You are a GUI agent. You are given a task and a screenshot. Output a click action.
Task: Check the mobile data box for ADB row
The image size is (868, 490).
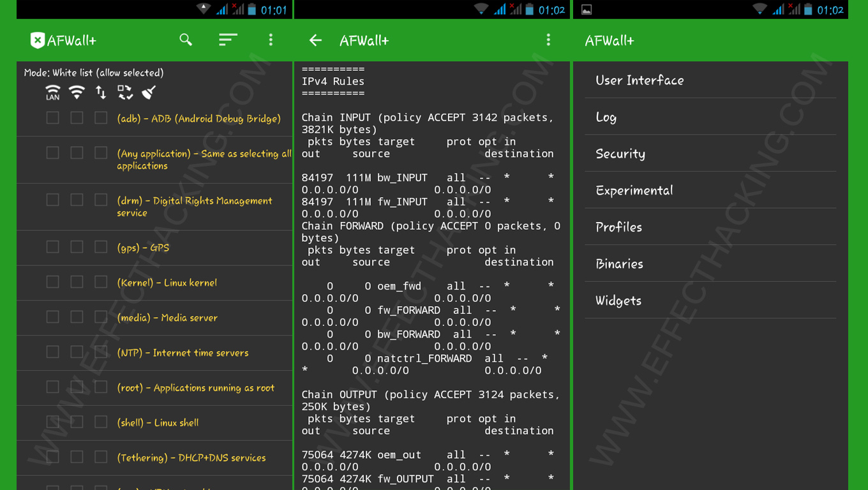(x=101, y=118)
